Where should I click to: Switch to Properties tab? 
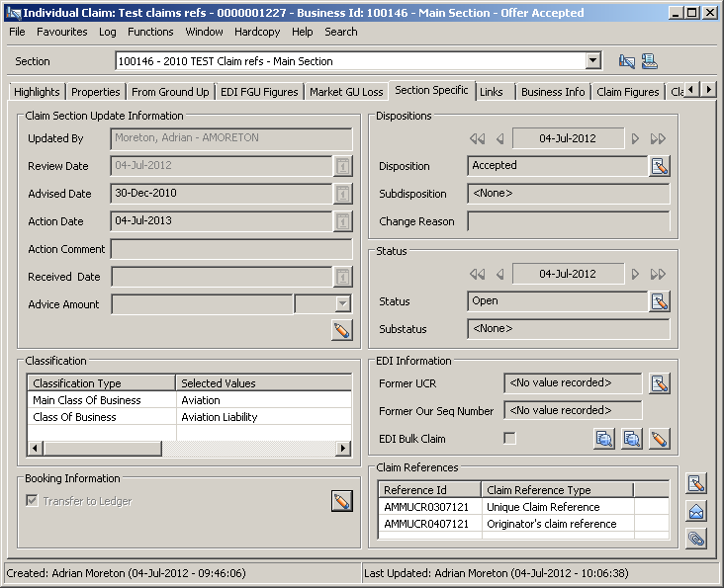point(96,92)
